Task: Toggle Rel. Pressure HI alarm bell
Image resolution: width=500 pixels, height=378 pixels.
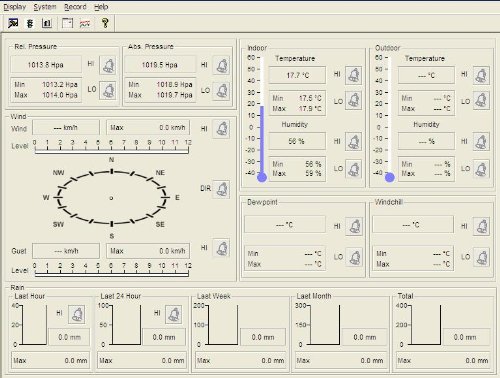Action: [x=108, y=65]
